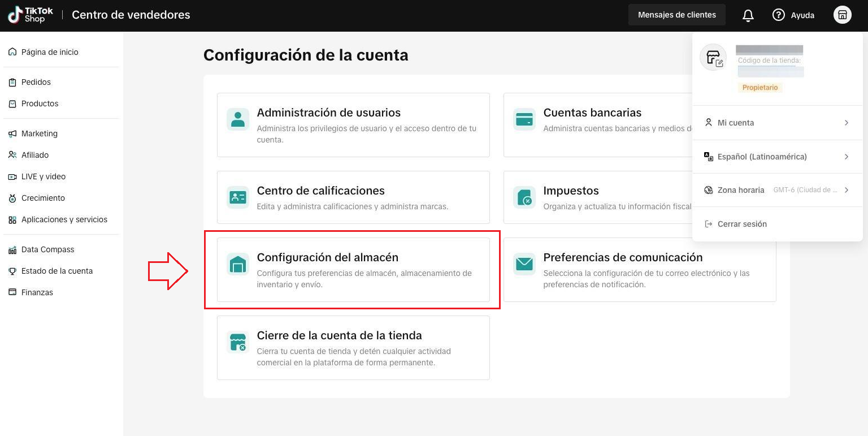Go to Pedidos in the sidebar
The image size is (868, 436).
(x=36, y=82)
